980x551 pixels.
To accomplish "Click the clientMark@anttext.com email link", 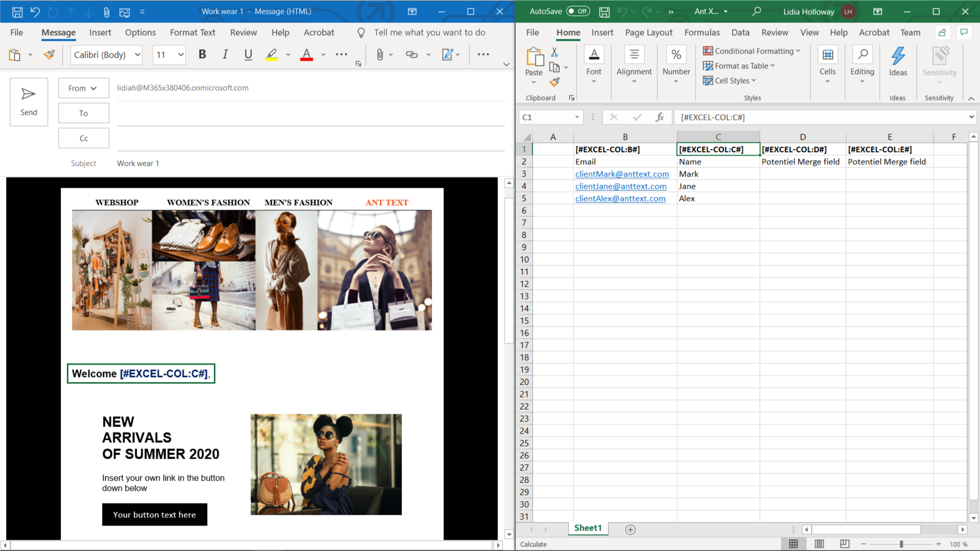I will [x=622, y=174].
